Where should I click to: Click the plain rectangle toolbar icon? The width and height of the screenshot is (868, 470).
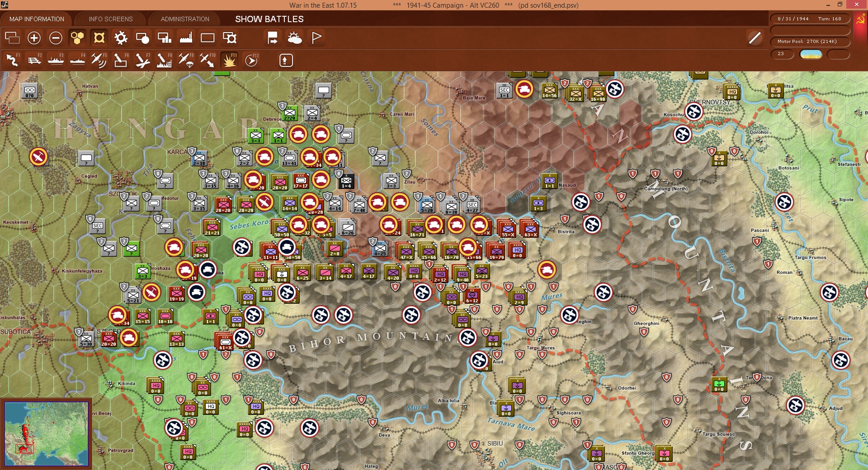point(208,38)
